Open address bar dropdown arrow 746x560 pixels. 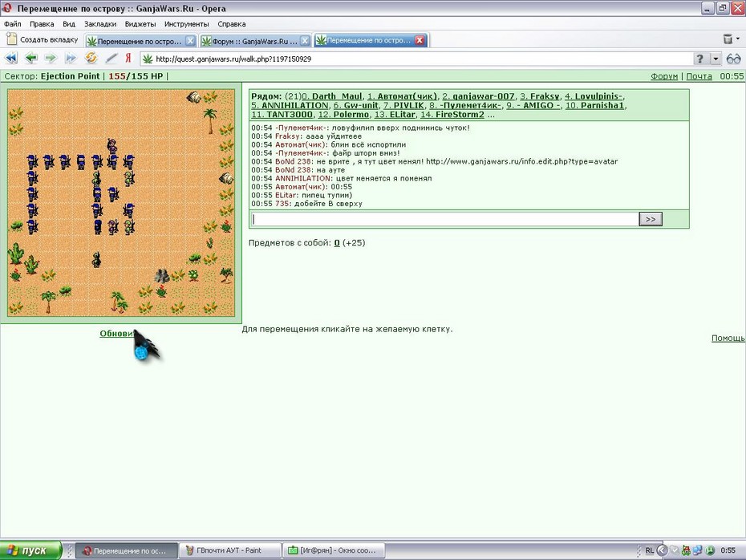(715, 59)
